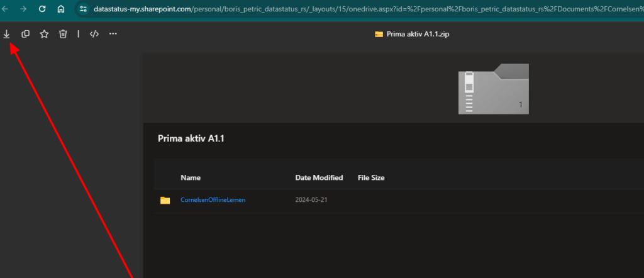
Task: Click the Download arrow icon
Action: tap(6, 34)
